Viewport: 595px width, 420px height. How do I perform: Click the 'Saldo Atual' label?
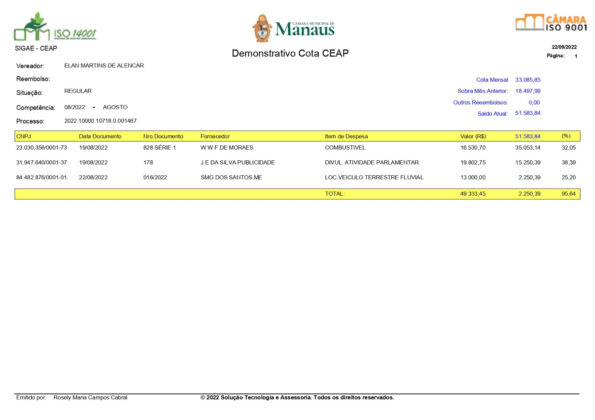(x=493, y=113)
